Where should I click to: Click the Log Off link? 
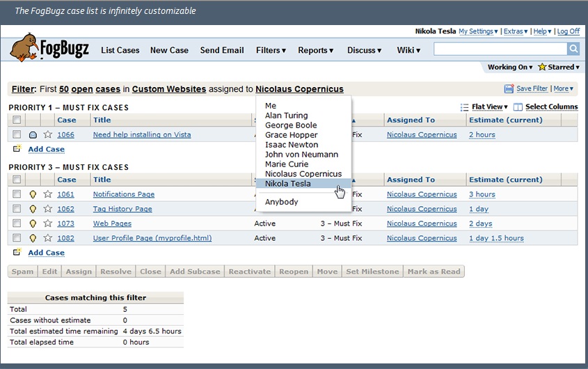pyautogui.click(x=569, y=31)
